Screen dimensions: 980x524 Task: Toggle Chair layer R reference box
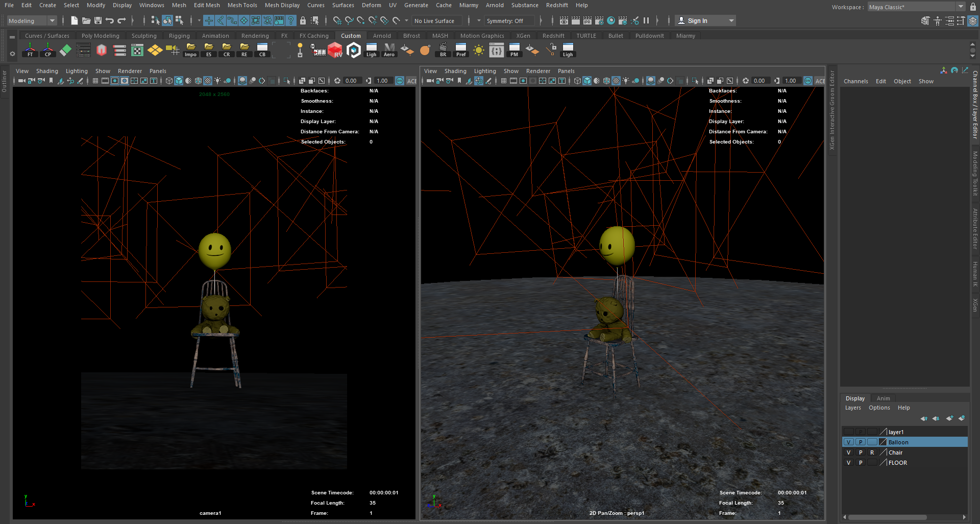coord(872,452)
